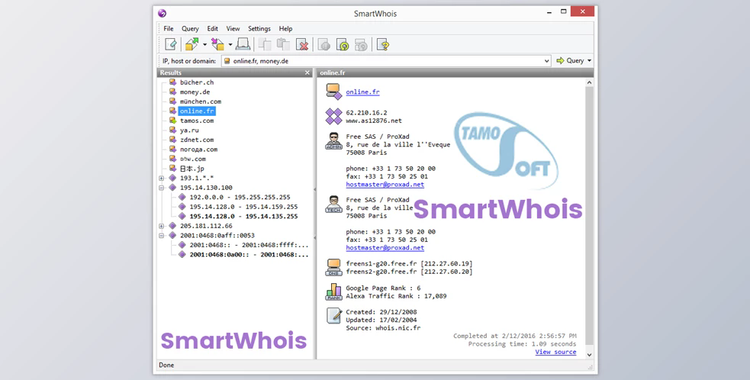Click the greyed-out Copy toolbar icon
This screenshot has height=380, width=750.
click(265, 45)
